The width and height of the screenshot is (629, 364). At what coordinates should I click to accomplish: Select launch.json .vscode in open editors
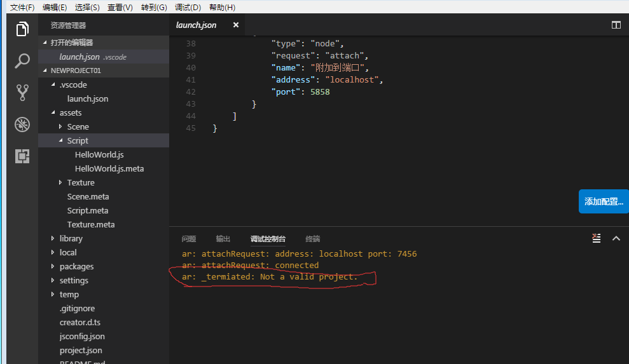click(x=104, y=57)
